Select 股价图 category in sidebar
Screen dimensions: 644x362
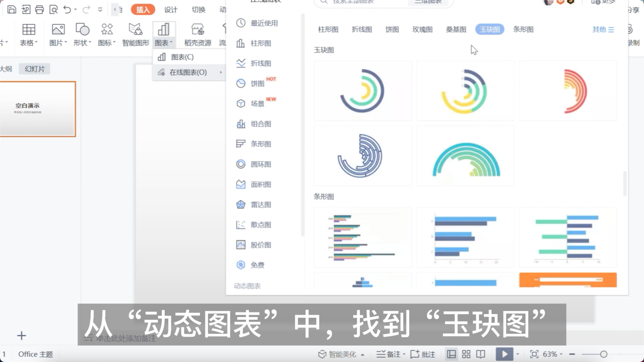click(254, 245)
